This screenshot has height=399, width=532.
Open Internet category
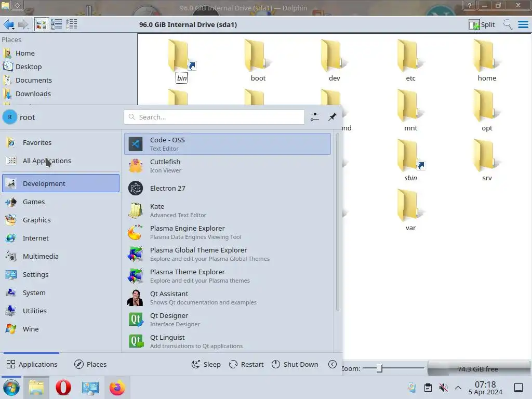[x=61, y=238]
